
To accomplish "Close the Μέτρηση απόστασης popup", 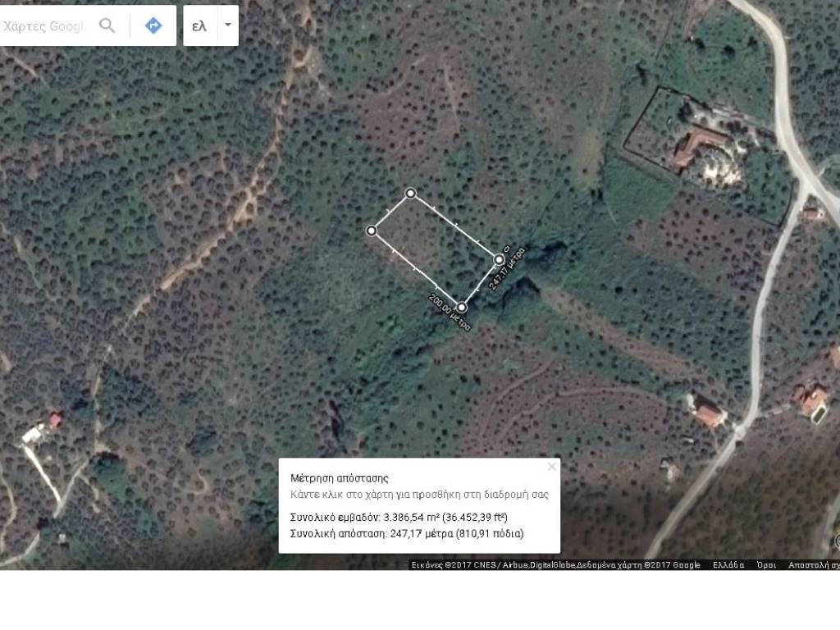I will (551, 467).
